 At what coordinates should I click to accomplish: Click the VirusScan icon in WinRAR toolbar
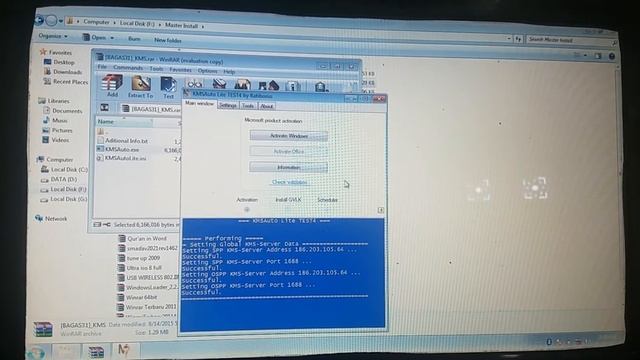tap(321, 87)
